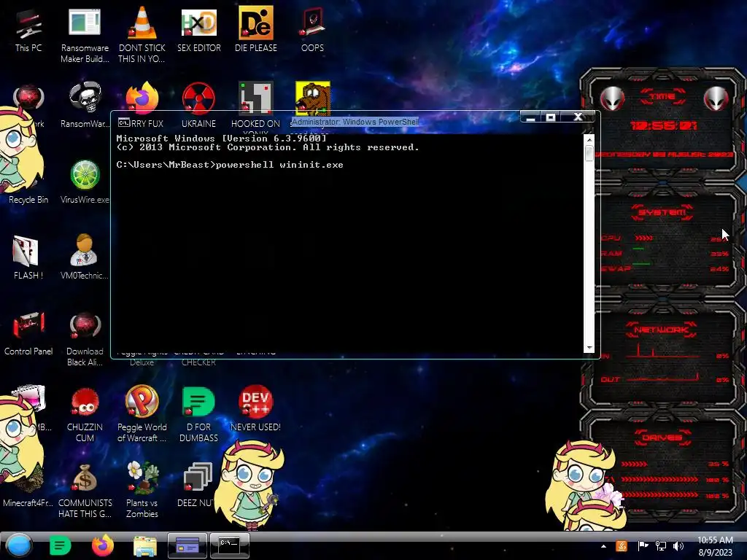The width and height of the screenshot is (747, 560).
Task: Open Ransomware Maker Build shortcut
Action: (x=85, y=35)
